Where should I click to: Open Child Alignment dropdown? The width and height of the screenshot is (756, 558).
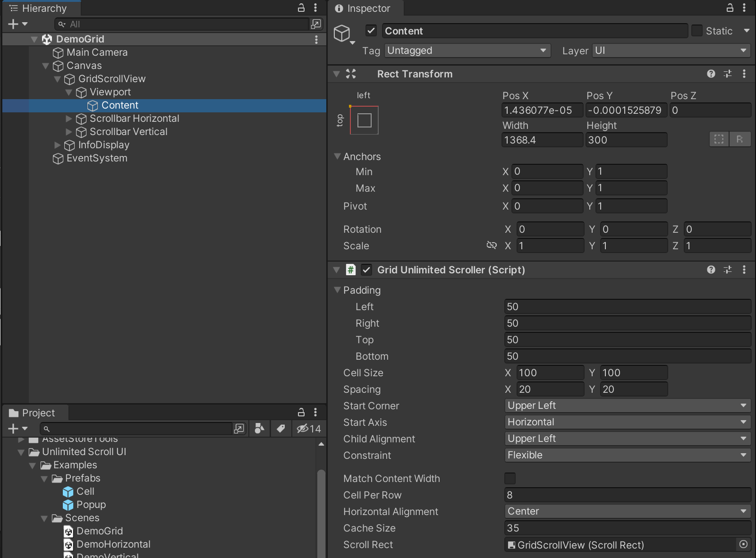coord(628,439)
